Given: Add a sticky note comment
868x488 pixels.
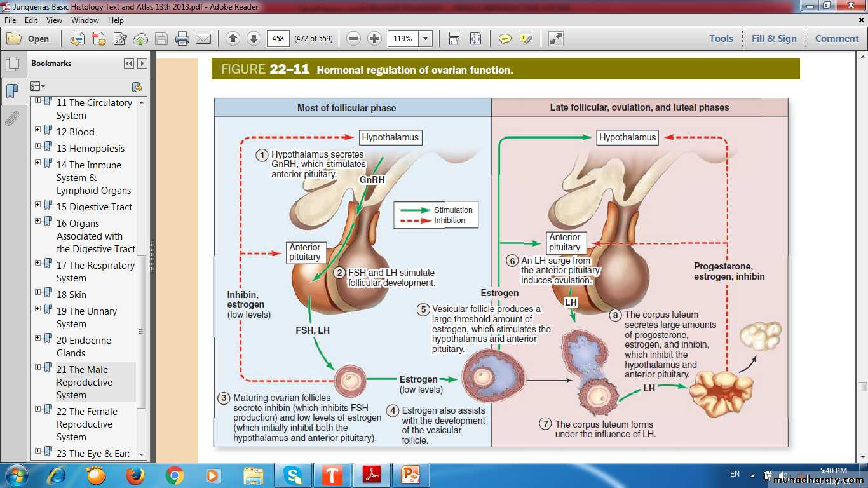Looking at the screenshot, I should (x=505, y=39).
